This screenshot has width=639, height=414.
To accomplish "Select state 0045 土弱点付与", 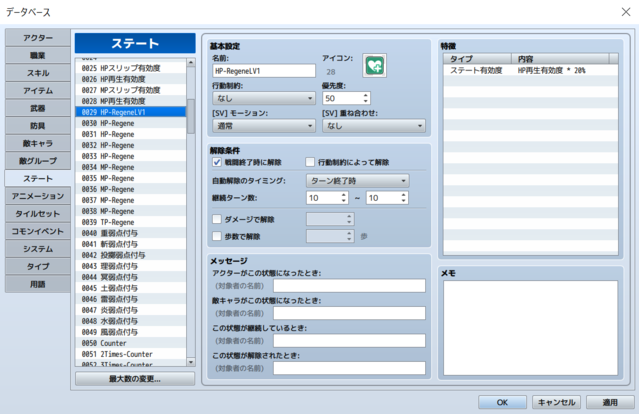I will (x=131, y=288).
